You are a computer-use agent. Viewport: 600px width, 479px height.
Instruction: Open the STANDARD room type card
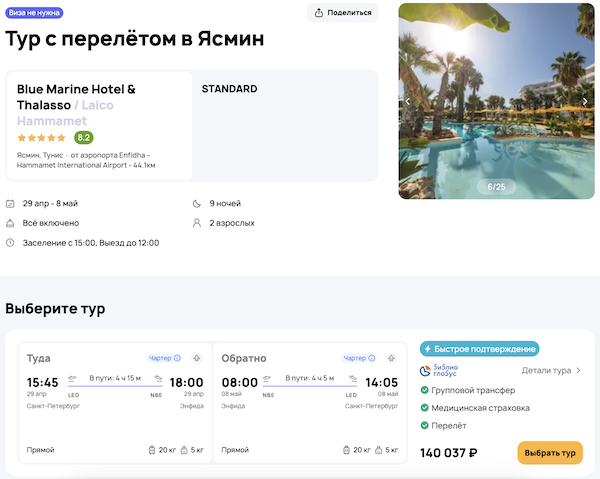[284, 125]
